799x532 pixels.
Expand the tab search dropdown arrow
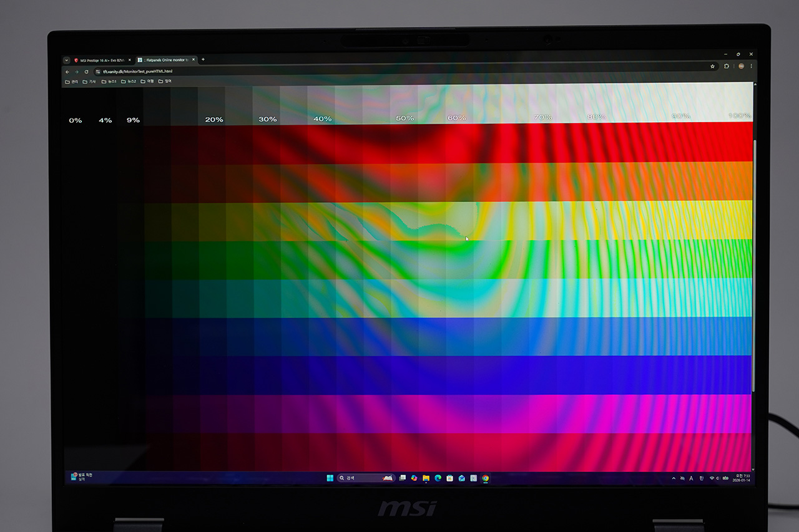(x=67, y=60)
